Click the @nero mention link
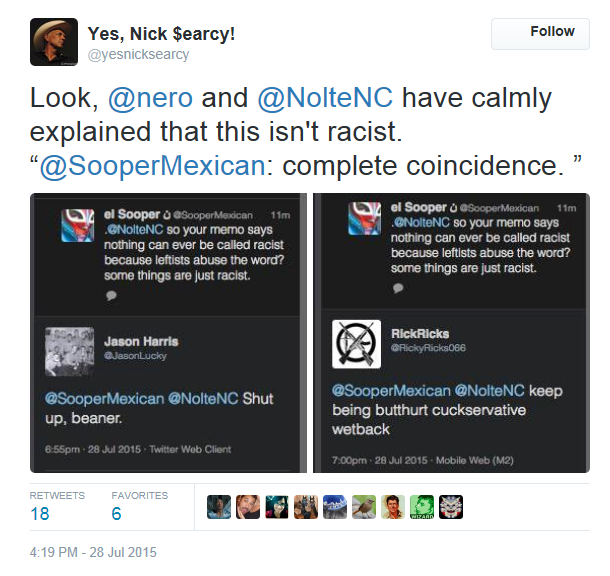Screen dimensions: 610x576 (x=150, y=97)
